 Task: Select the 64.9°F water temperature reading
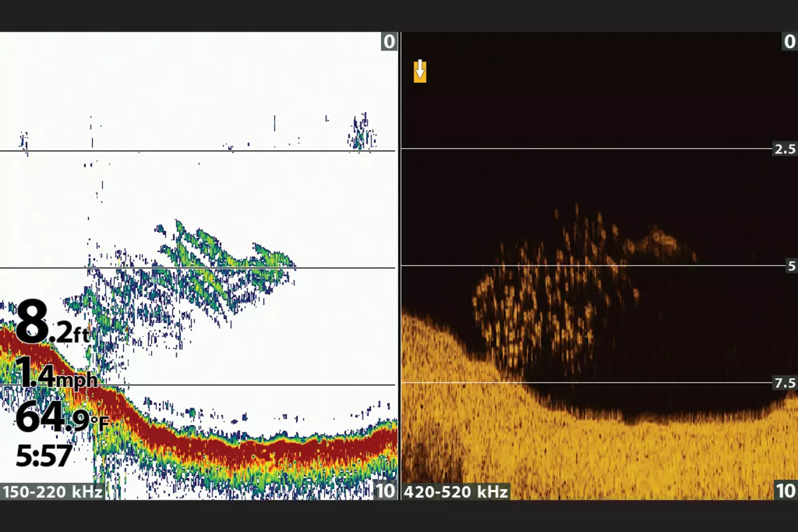click(x=62, y=418)
